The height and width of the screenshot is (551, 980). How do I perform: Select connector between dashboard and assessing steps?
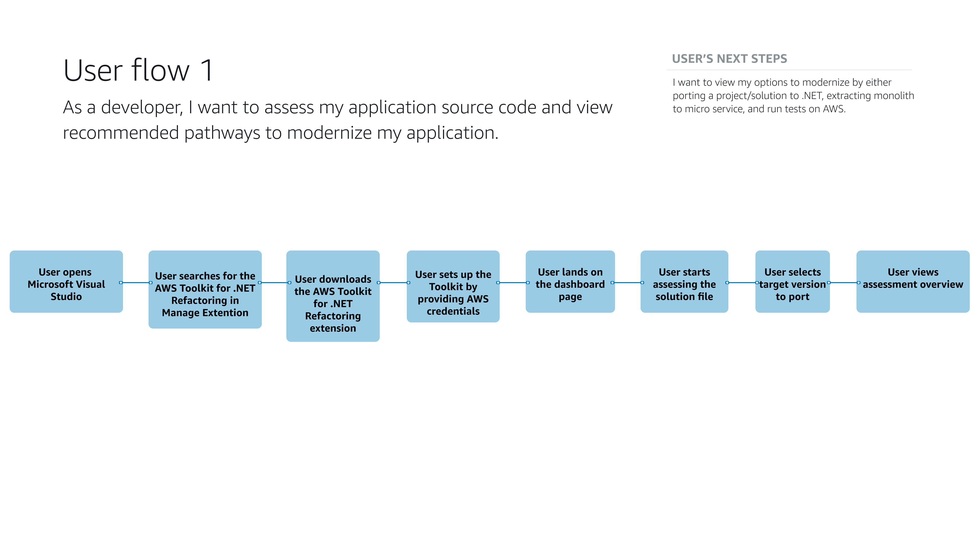pyautogui.click(x=627, y=283)
